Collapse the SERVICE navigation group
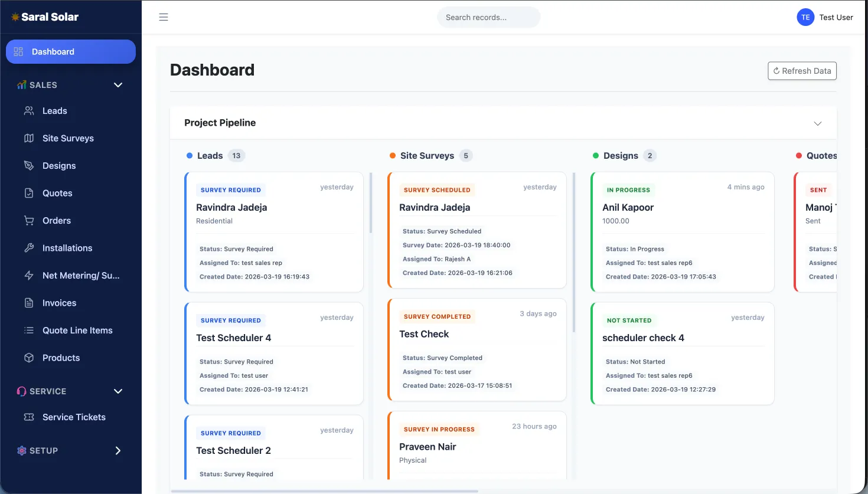 point(118,391)
